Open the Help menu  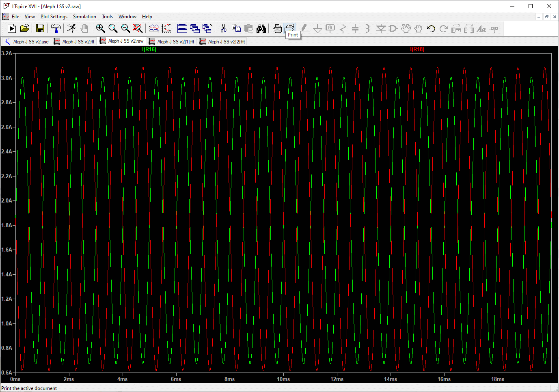[x=147, y=17]
